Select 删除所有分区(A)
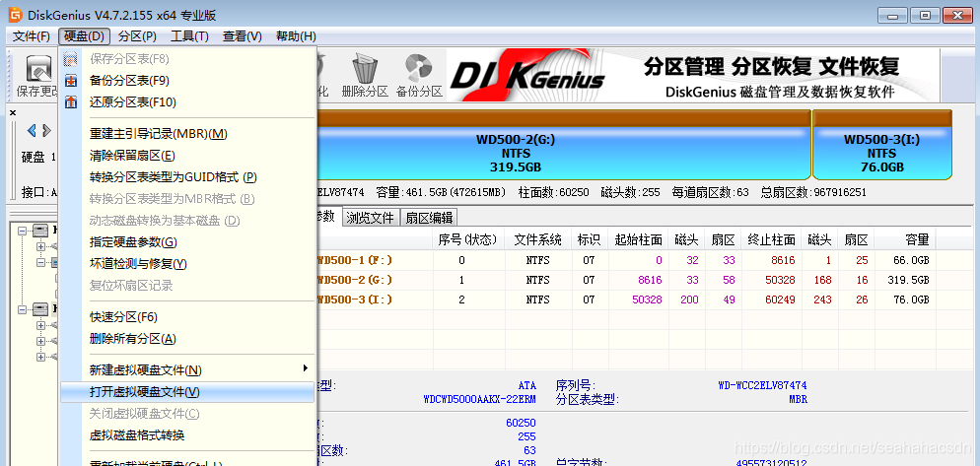The width and height of the screenshot is (980, 466). point(187,339)
